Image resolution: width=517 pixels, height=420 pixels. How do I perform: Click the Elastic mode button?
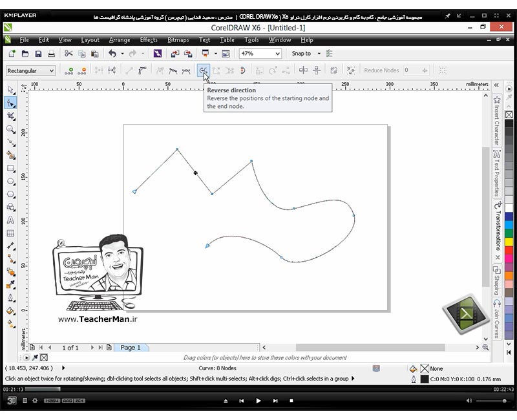333,70
